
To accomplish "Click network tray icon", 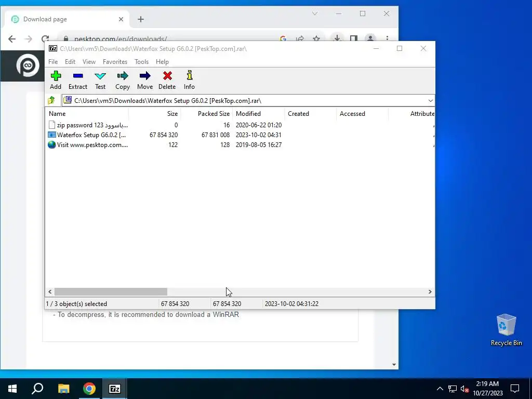I will click(453, 389).
